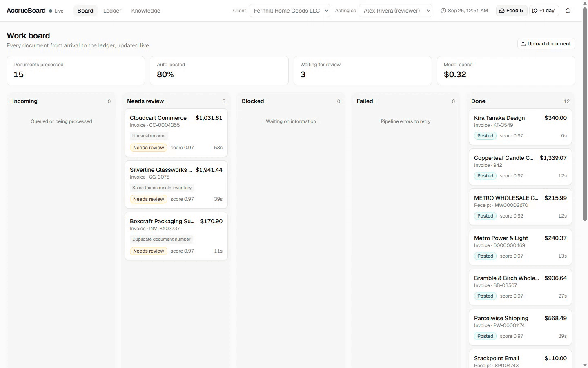Click the Duplicate document number tag
The width and height of the screenshot is (588, 368).
(x=161, y=239)
